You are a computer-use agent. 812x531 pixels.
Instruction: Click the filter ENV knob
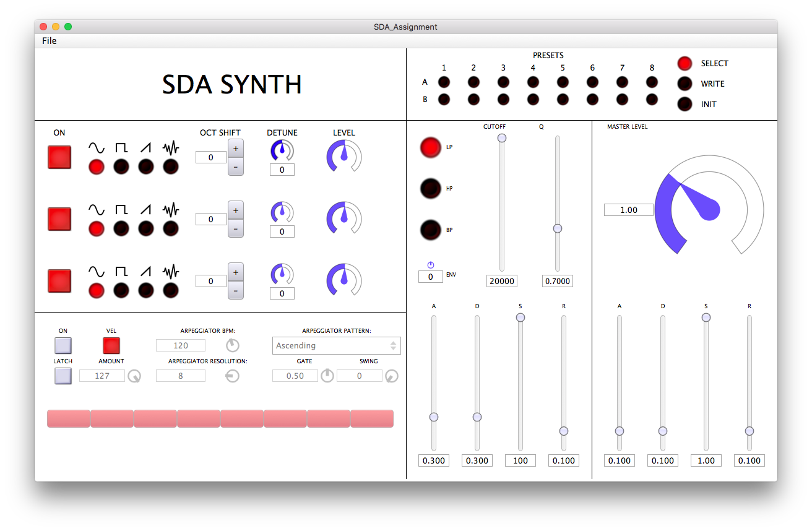click(x=431, y=265)
